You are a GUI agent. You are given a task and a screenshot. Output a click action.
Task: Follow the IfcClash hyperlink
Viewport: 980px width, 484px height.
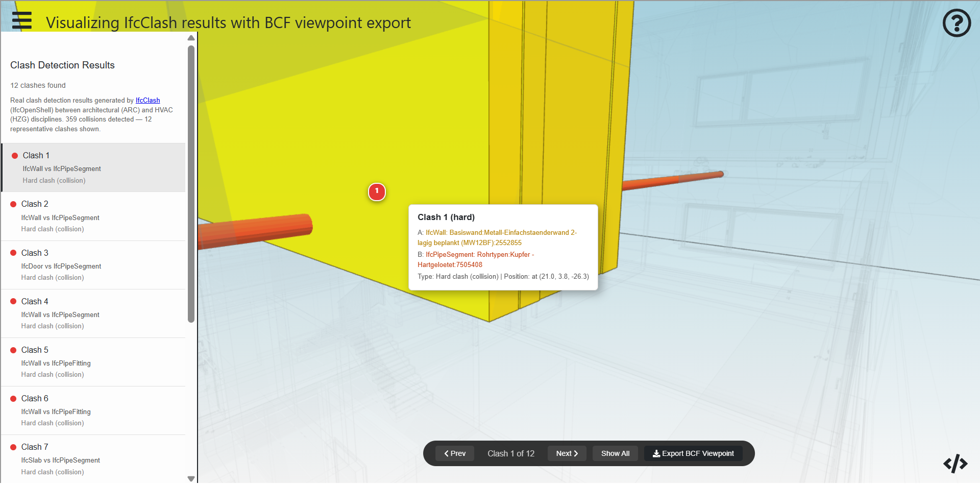(148, 101)
